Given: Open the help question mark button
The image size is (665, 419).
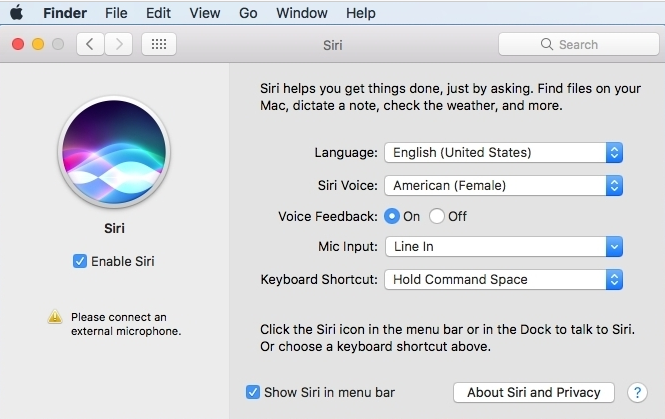Looking at the screenshot, I should tap(637, 393).
